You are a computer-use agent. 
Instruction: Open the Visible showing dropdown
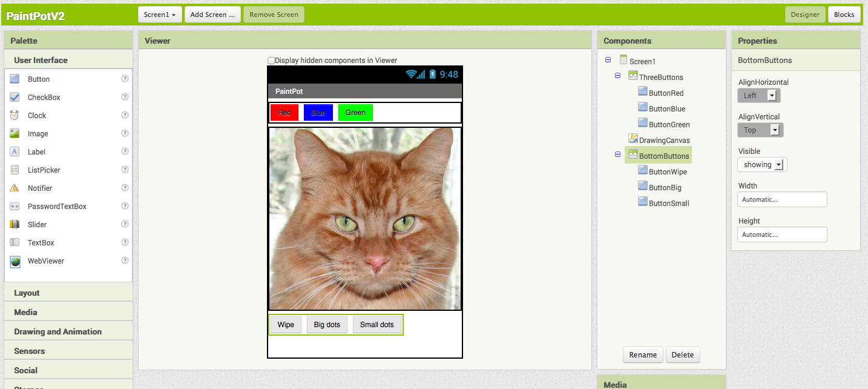[x=762, y=165]
